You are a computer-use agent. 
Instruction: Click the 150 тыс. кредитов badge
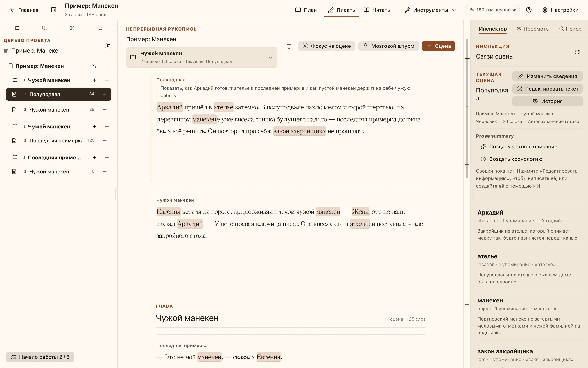pyautogui.click(x=492, y=10)
